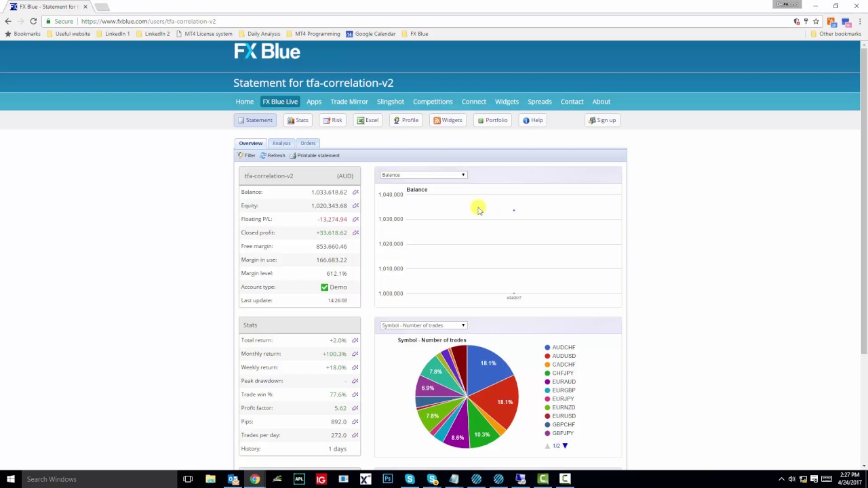Click the address bar URL
This screenshot has height=488, width=868.
(149, 21)
